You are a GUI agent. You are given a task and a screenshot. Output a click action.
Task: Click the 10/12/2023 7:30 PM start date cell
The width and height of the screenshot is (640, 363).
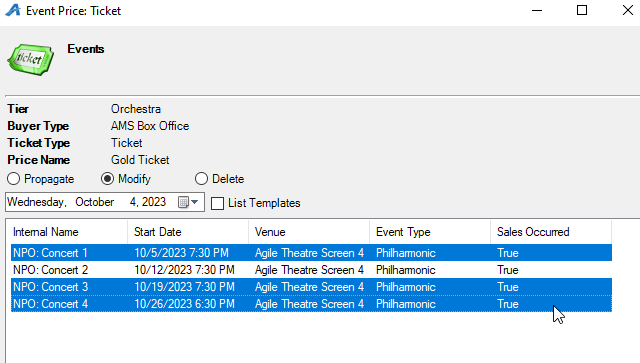point(184,270)
